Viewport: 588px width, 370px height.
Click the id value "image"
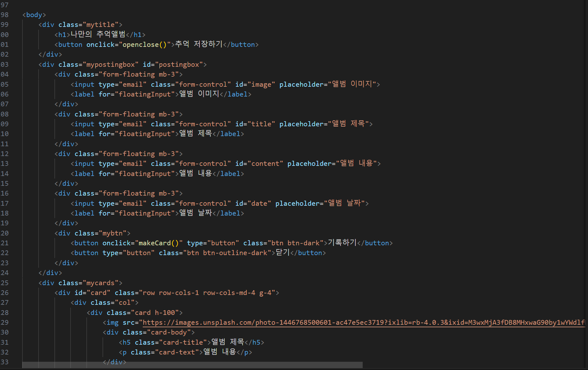261,85
